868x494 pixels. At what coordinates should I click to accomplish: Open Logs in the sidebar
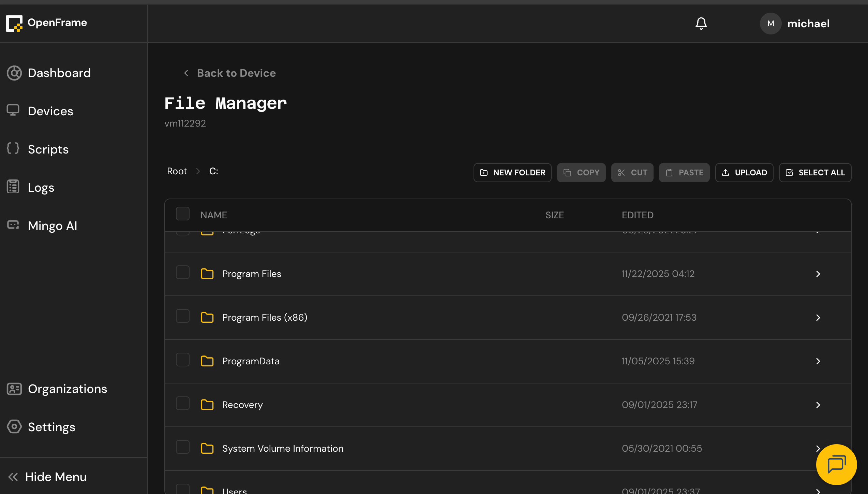click(41, 188)
